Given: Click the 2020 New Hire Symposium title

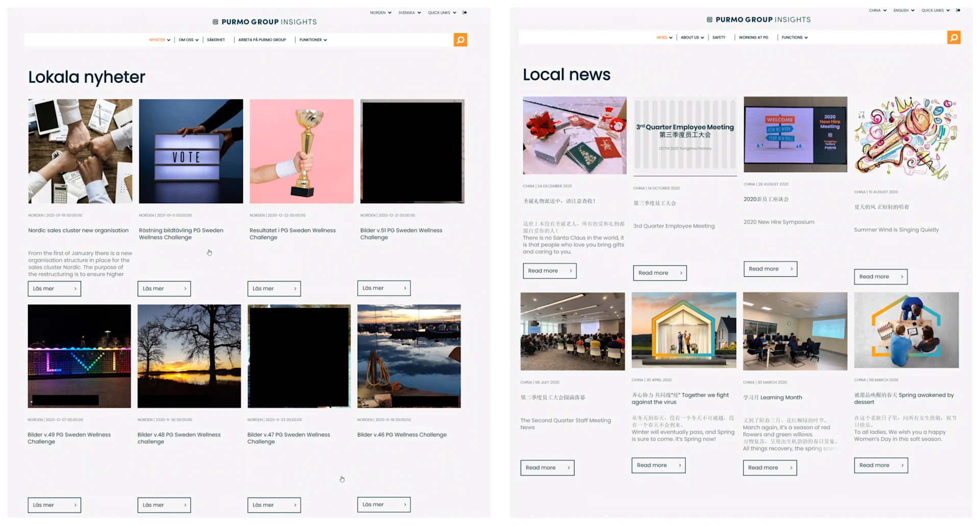Looking at the screenshot, I should [779, 222].
